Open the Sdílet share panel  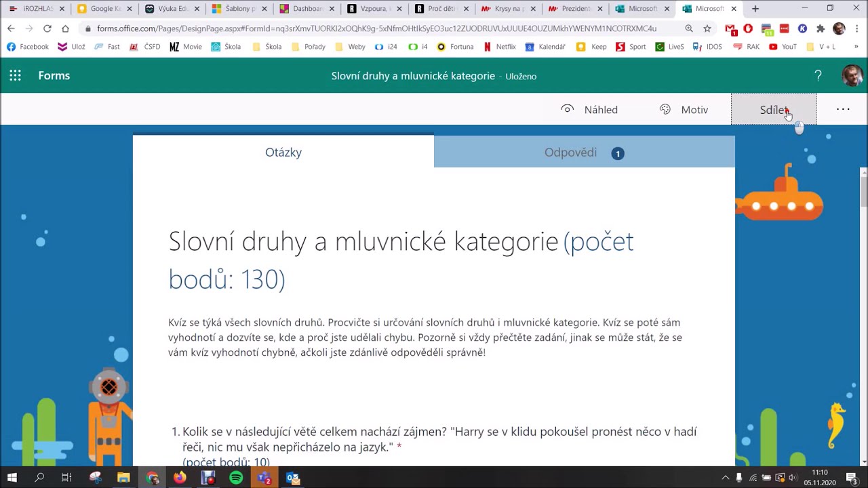[774, 110]
